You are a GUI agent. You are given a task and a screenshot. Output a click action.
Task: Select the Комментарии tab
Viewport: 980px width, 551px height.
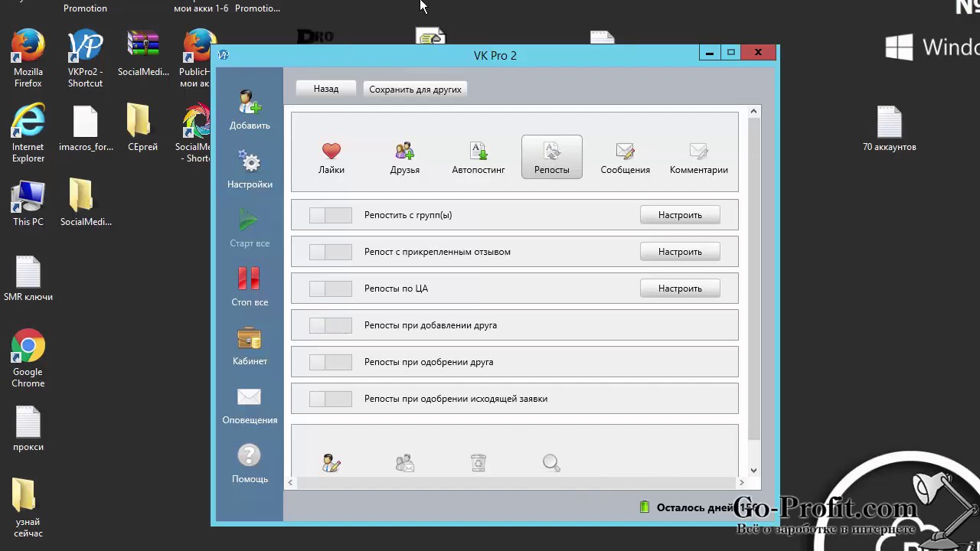(699, 158)
